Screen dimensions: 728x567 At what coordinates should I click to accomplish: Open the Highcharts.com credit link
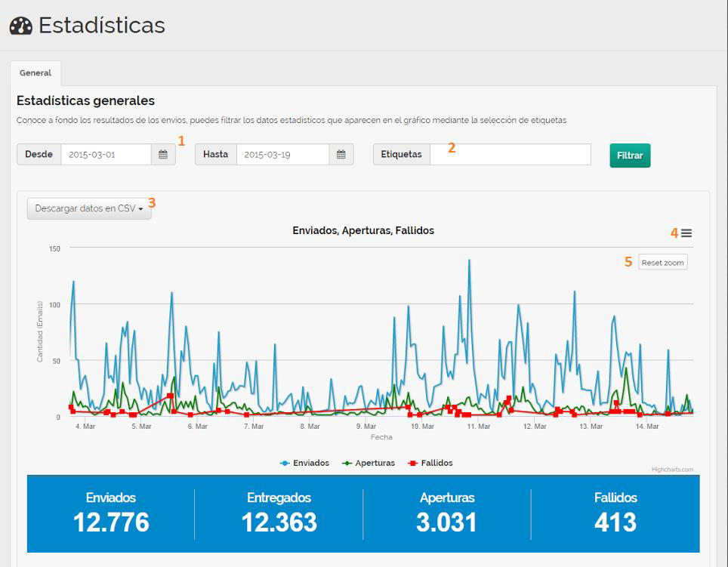click(672, 470)
